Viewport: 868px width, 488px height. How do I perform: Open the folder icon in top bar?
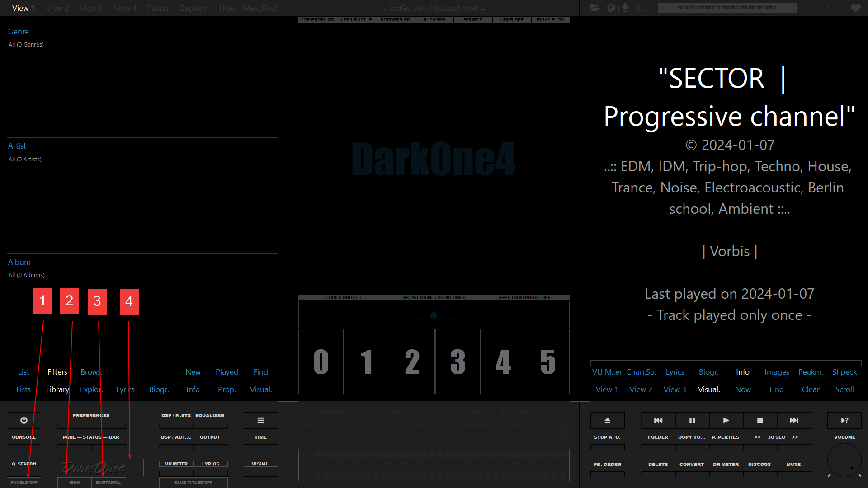[595, 8]
